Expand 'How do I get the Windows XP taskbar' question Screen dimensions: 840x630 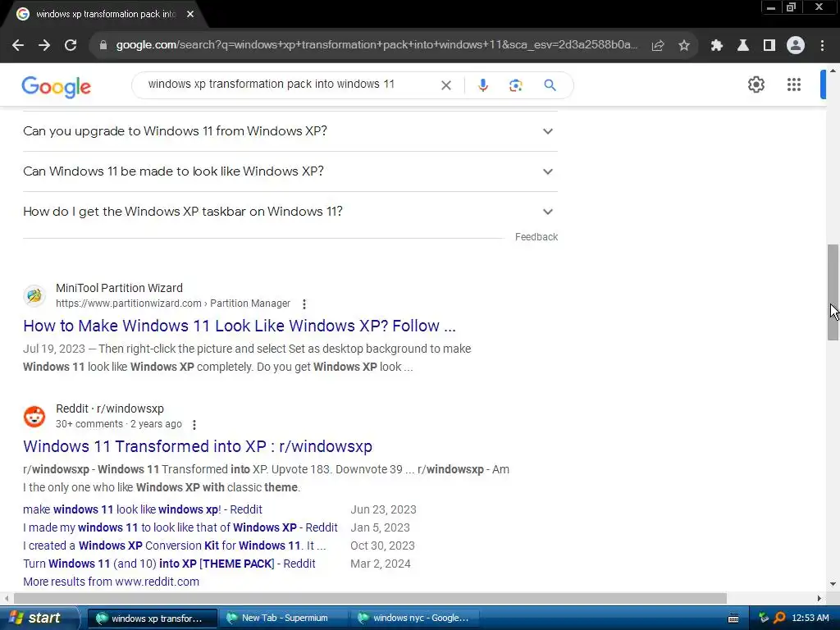(x=290, y=212)
